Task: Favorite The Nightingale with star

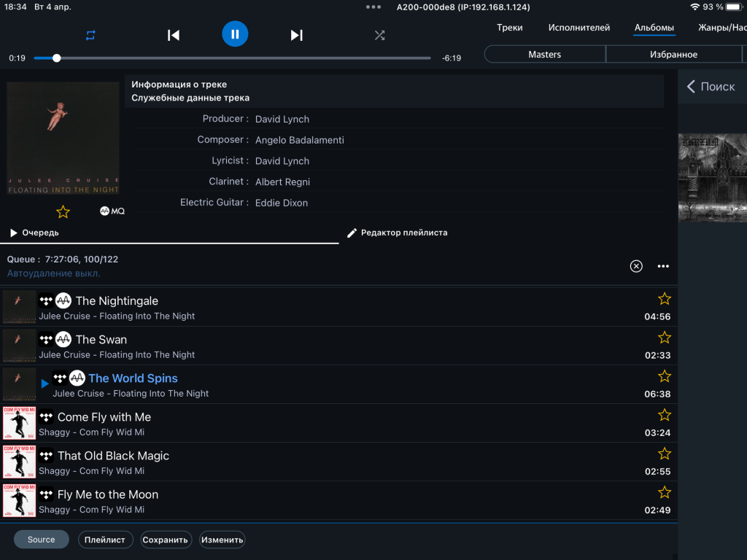Action: tap(664, 299)
